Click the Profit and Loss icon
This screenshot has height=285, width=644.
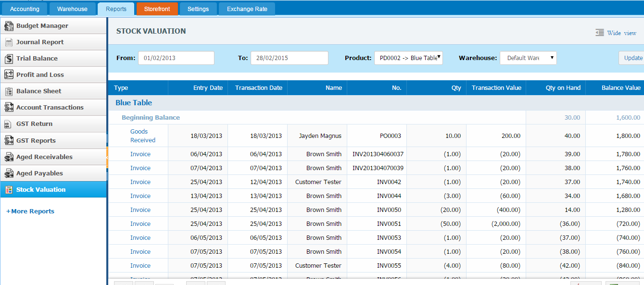point(9,75)
